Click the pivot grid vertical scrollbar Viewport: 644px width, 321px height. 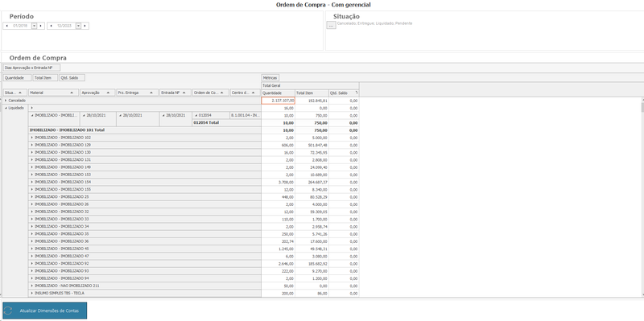(x=642, y=197)
